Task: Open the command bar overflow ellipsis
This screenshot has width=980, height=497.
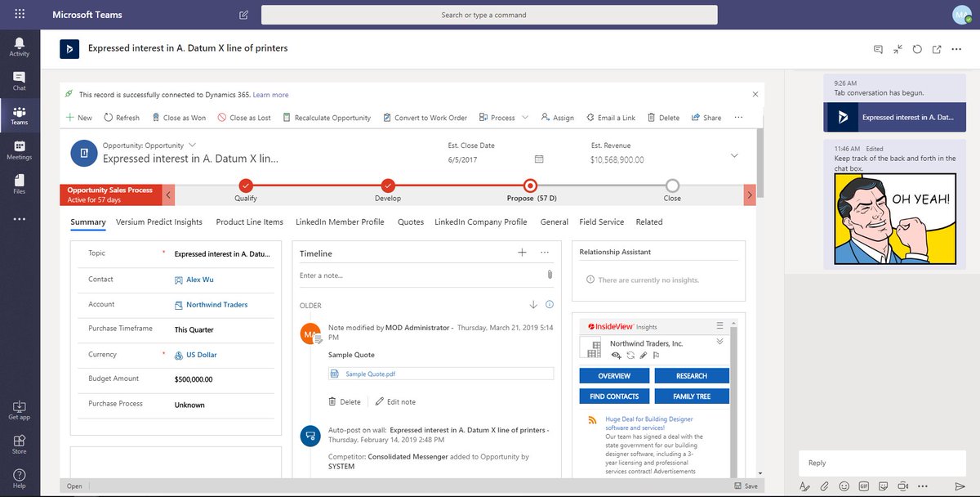Action: 738,118
